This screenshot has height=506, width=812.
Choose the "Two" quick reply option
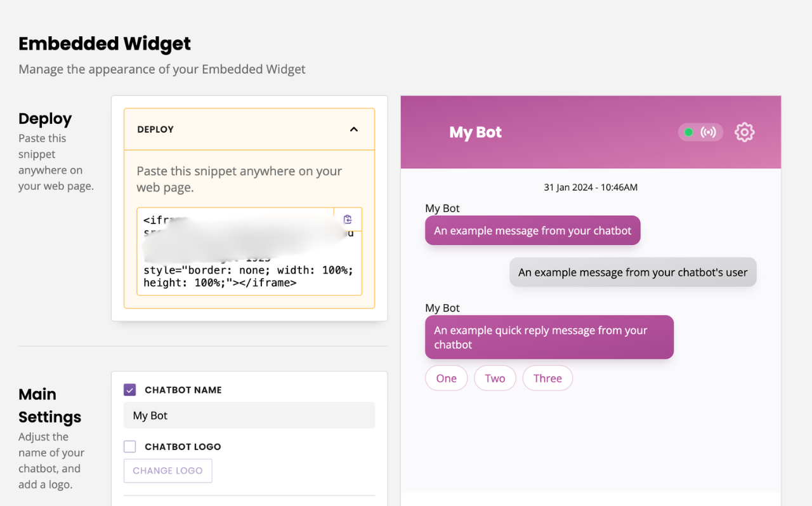click(495, 378)
